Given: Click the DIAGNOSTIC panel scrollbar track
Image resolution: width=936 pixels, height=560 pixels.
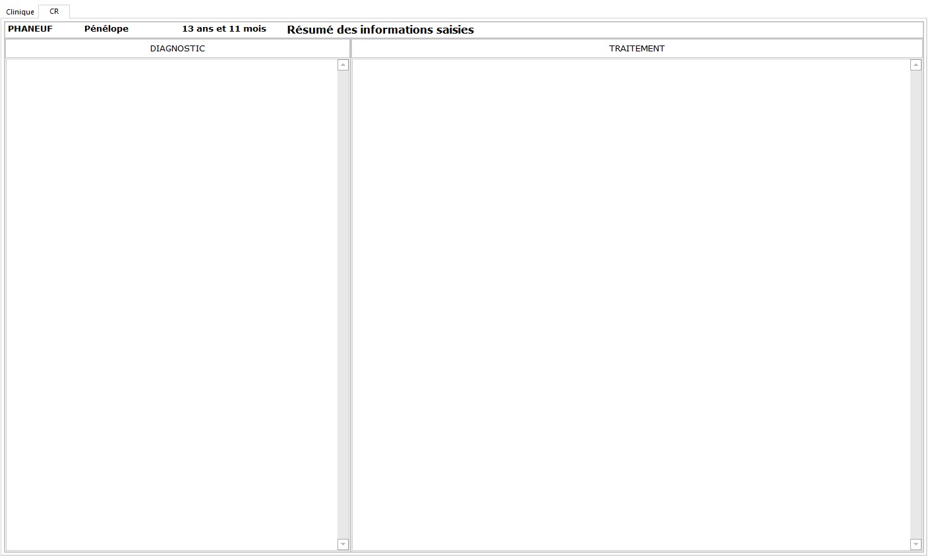Looking at the screenshot, I should pos(343,303).
